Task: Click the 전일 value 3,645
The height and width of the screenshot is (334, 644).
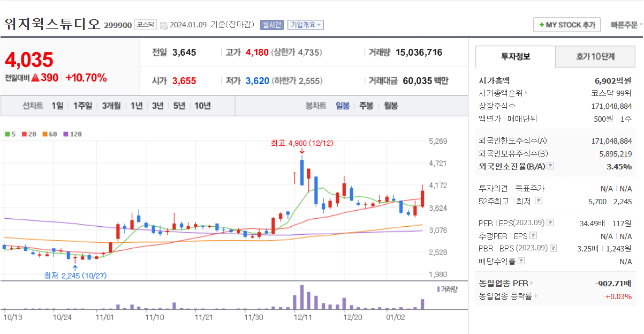Action: pos(184,52)
